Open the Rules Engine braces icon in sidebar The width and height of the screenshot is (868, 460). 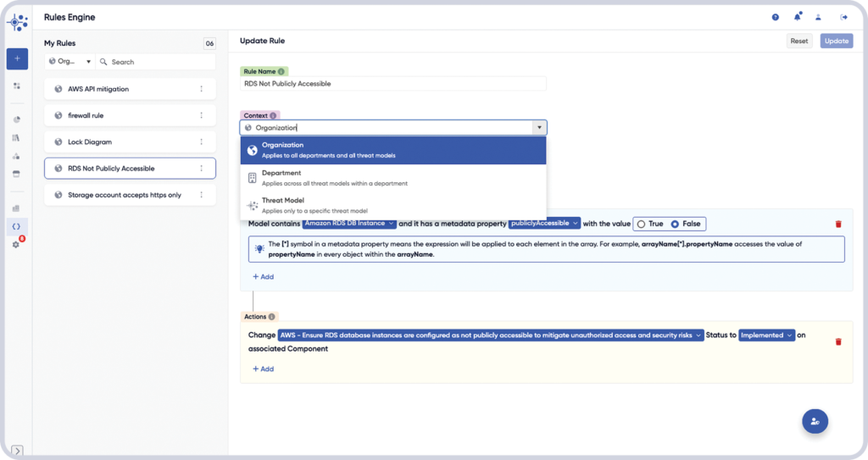coord(17,226)
